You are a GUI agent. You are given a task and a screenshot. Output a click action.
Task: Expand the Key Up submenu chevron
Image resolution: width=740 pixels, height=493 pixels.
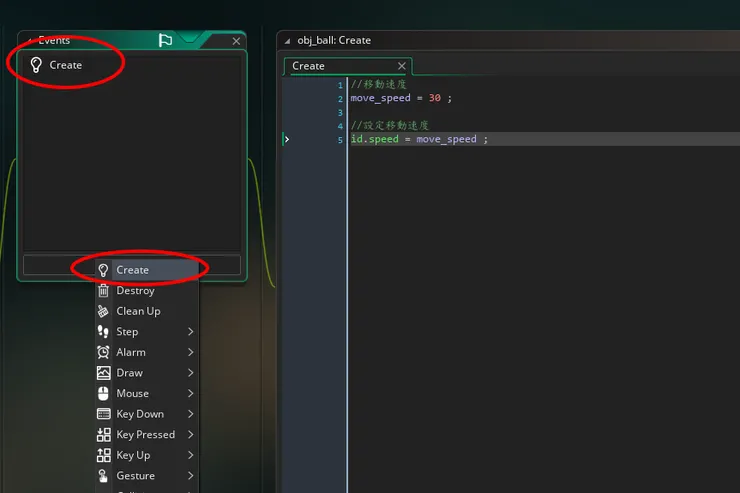(x=191, y=455)
